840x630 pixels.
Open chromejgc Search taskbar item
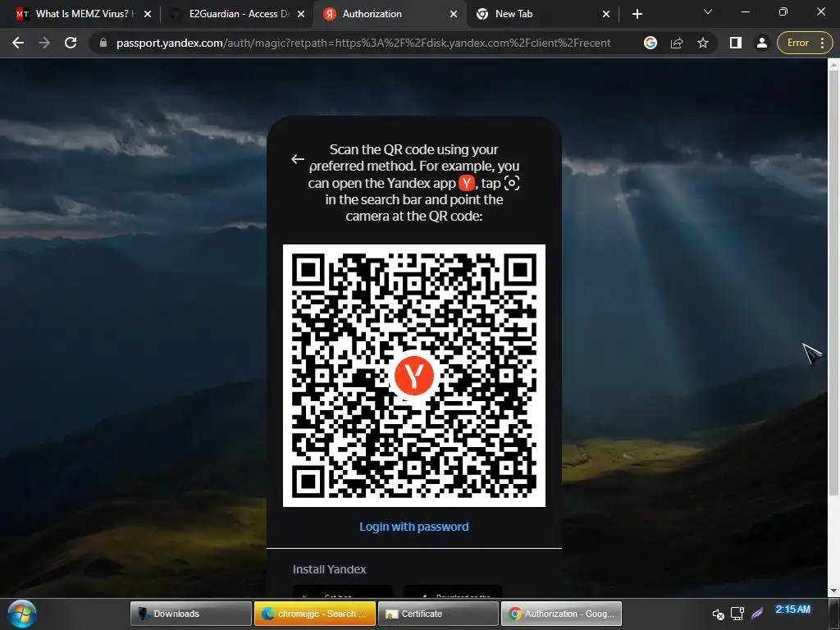click(315, 614)
